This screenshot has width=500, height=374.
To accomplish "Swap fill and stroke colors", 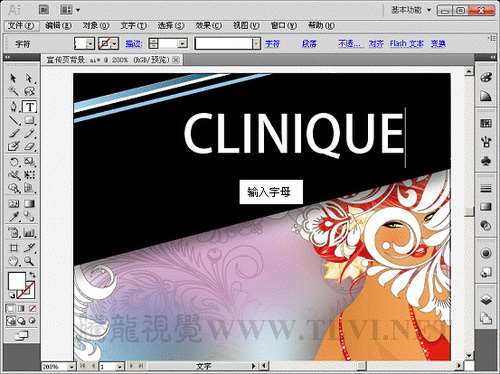I will [32, 275].
